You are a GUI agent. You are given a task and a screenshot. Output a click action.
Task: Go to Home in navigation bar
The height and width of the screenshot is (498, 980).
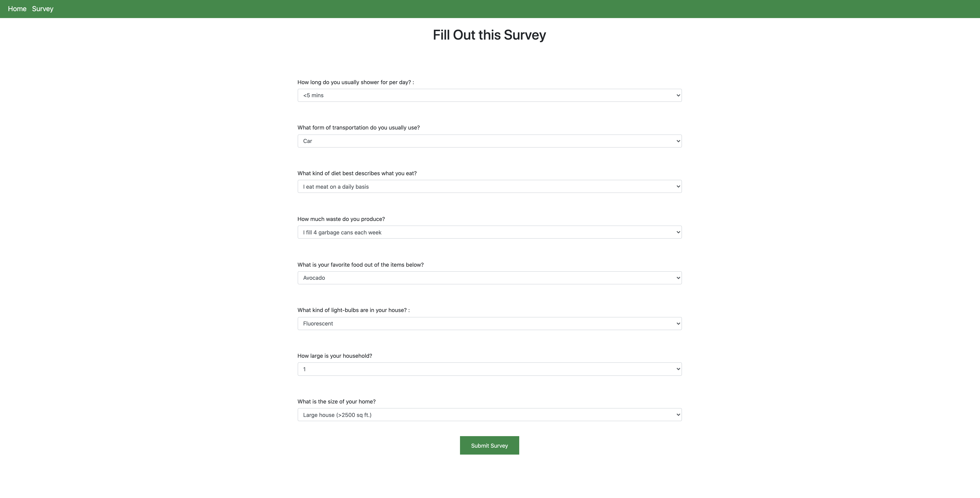coord(17,9)
